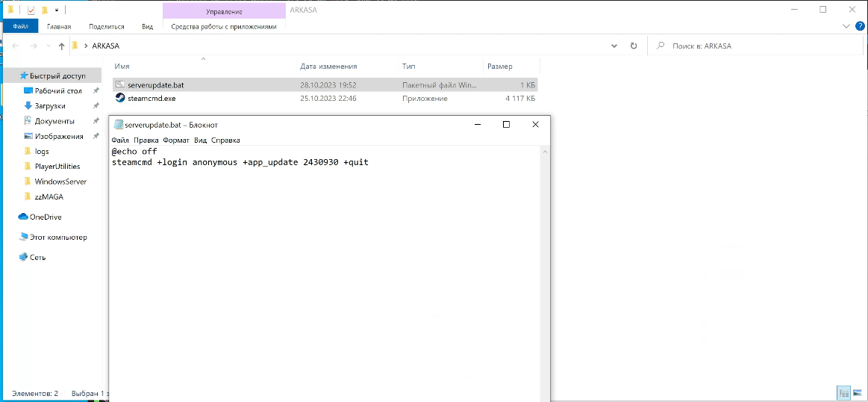
Task: Click the folder icon in address bar
Action: [75, 46]
